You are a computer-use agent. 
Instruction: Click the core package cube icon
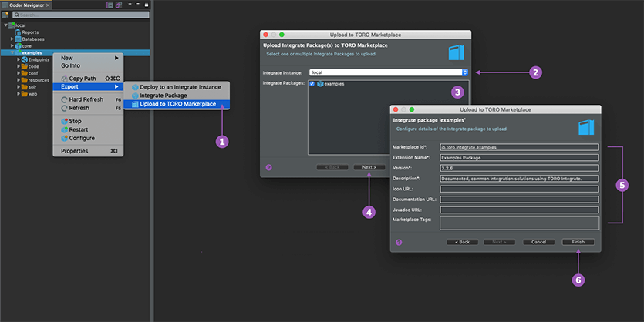(x=18, y=45)
